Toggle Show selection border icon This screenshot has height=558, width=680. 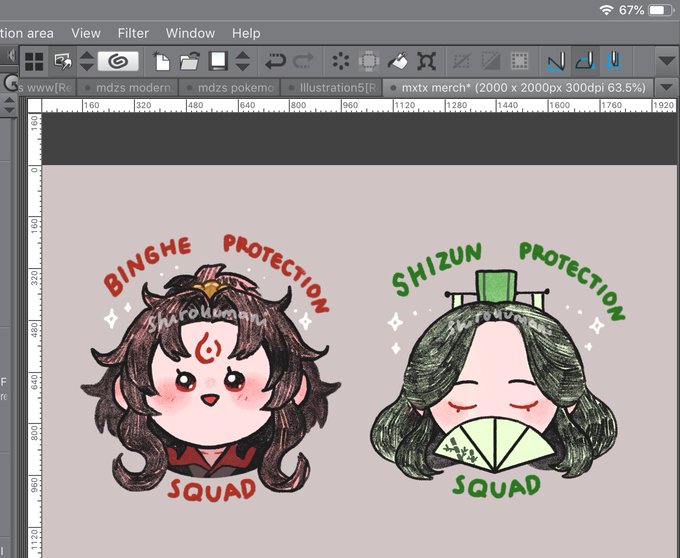tap(519, 61)
